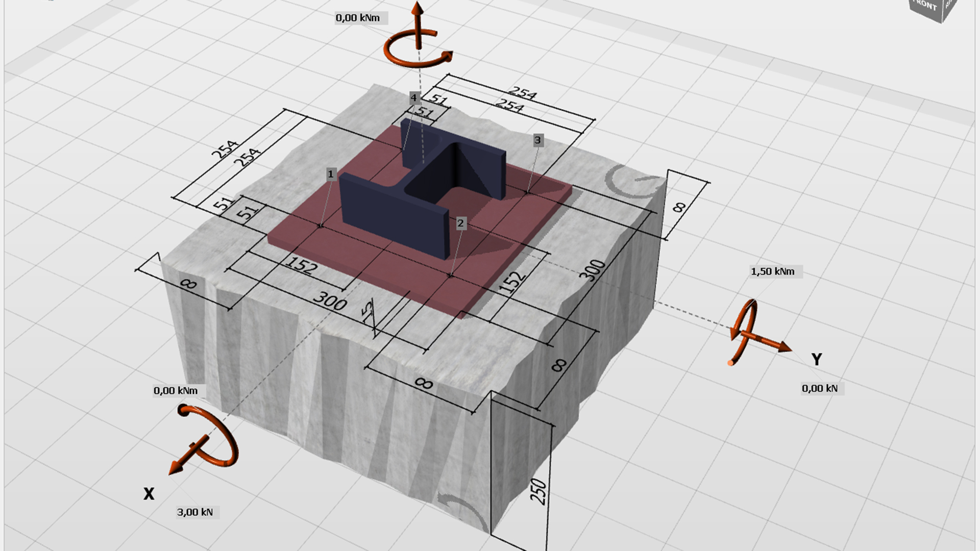Edit the 0,00 kN Y force value
The image size is (980, 551).
point(819,388)
